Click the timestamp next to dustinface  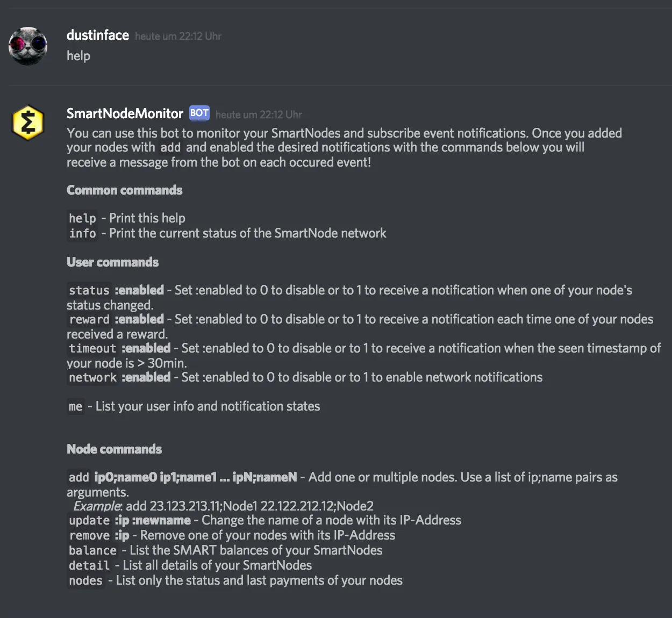178,36
